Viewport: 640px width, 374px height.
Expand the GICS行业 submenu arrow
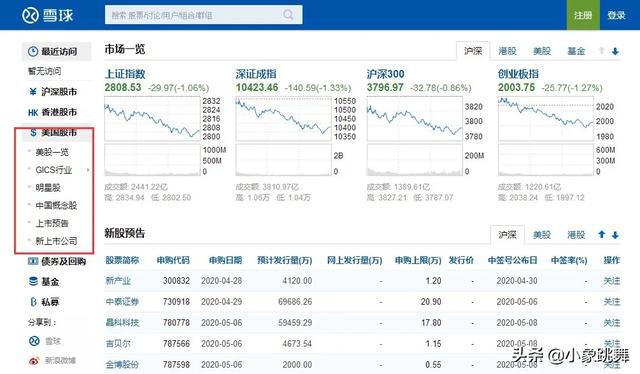[x=88, y=170]
